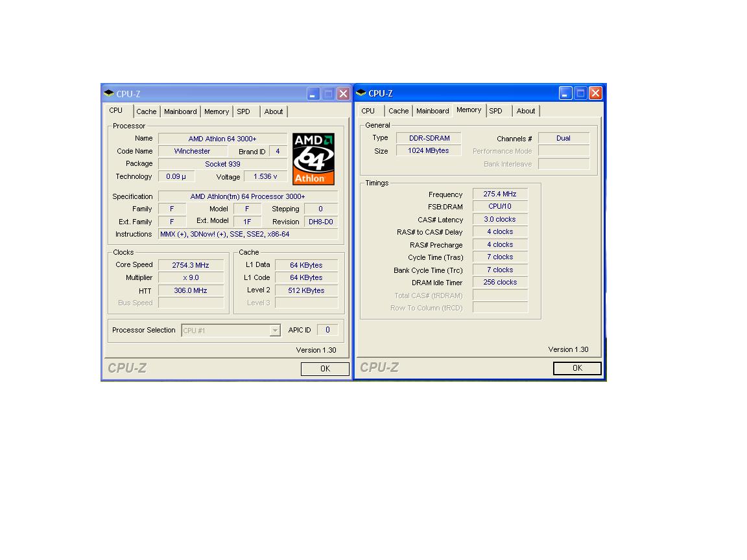The width and height of the screenshot is (747, 560).
Task: Open SPD tab in right window
Action: pos(498,111)
